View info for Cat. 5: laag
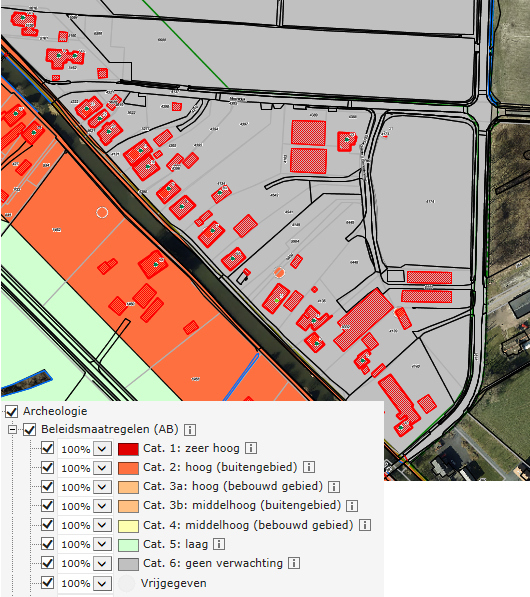 pyautogui.click(x=219, y=544)
